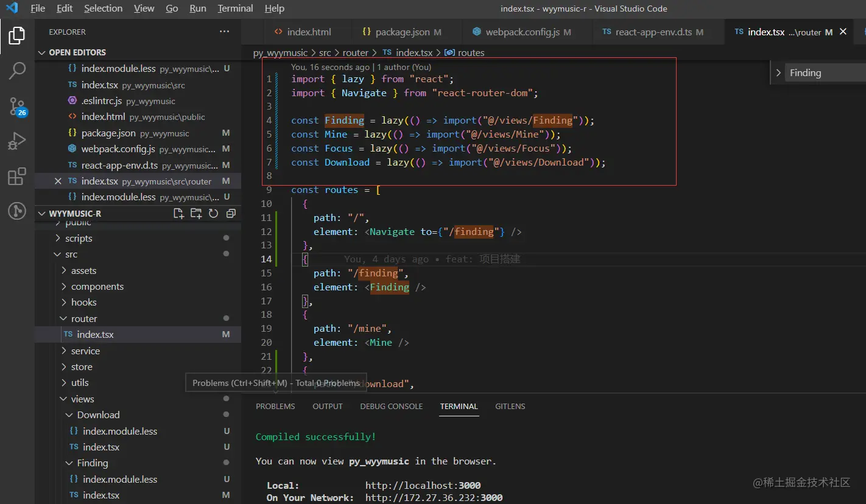Screen dimensions: 866x504
Task: Close the index.tsx editor tab
Action: (x=843, y=32)
